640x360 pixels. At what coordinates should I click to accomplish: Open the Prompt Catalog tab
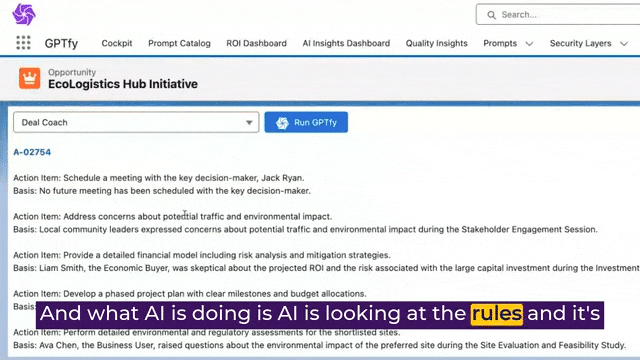point(179,43)
